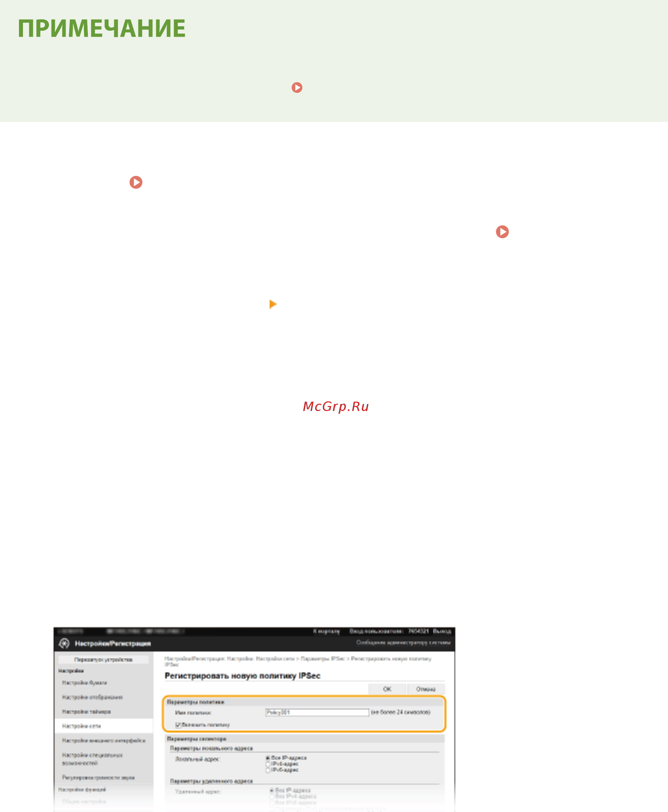
Task: Click Настройки сети in the breadcrumb
Action: pos(275,659)
